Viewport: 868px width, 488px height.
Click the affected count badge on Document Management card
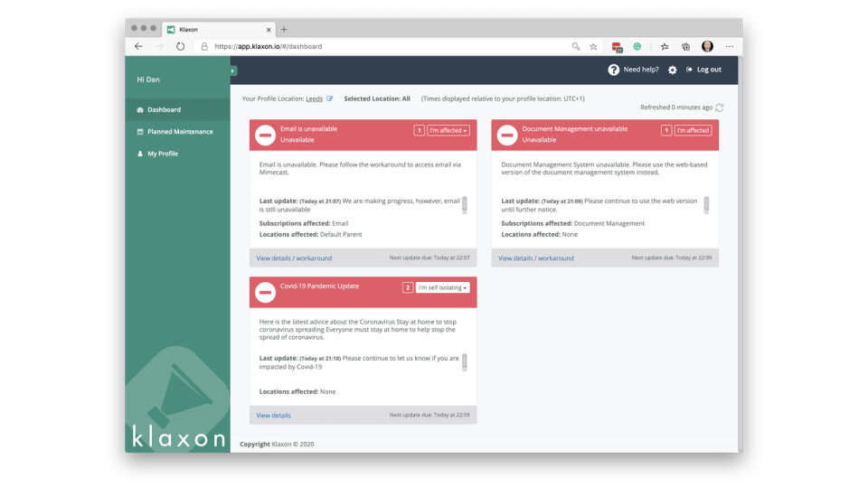pyautogui.click(x=666, y=130)
